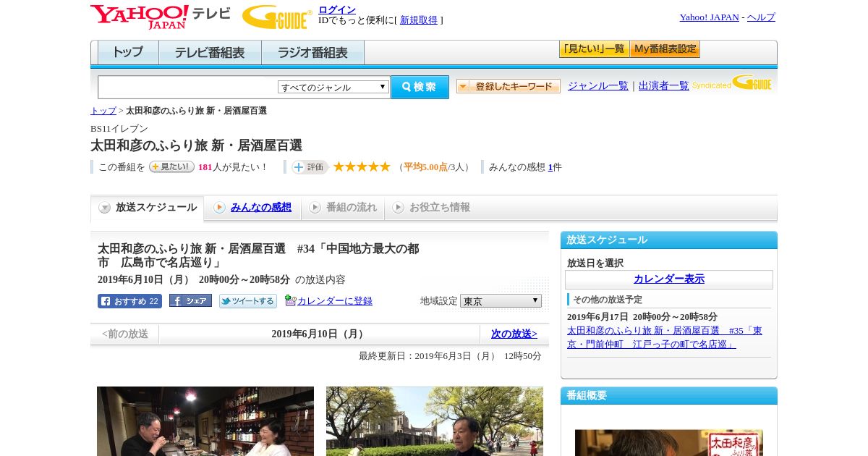Go to 次の放送> link

point(514,334)
